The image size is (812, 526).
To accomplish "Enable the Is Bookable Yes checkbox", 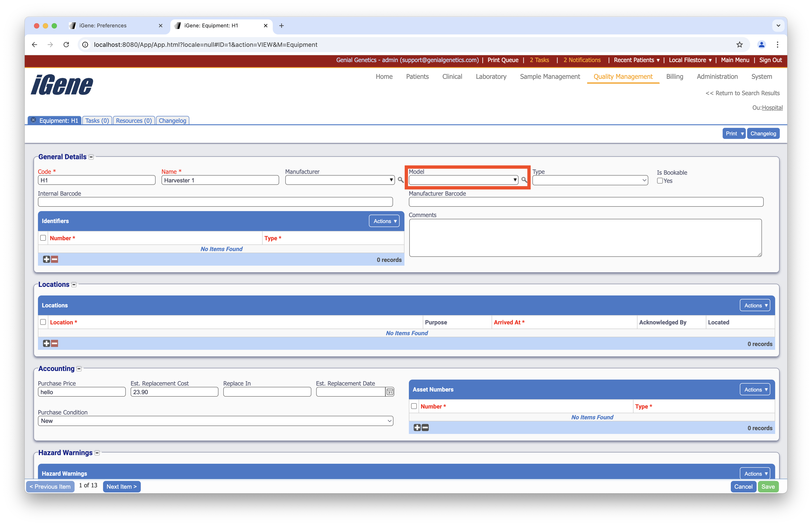I will click(660, 181).
